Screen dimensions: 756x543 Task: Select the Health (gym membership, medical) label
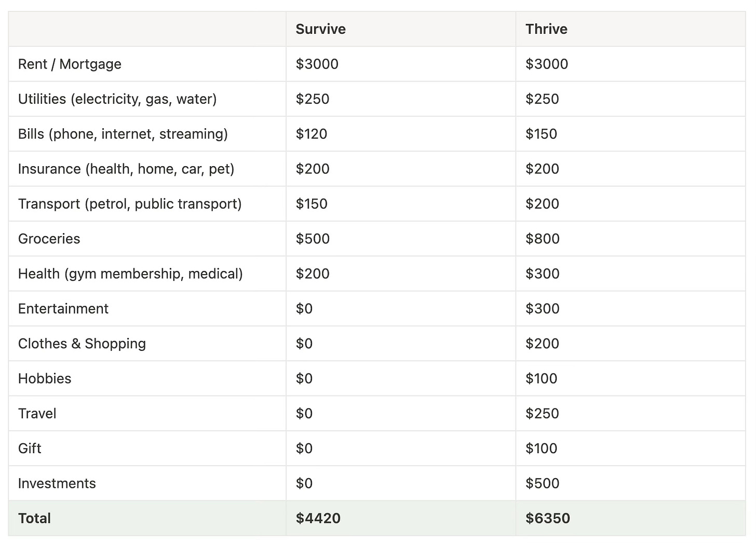point(130,274)
